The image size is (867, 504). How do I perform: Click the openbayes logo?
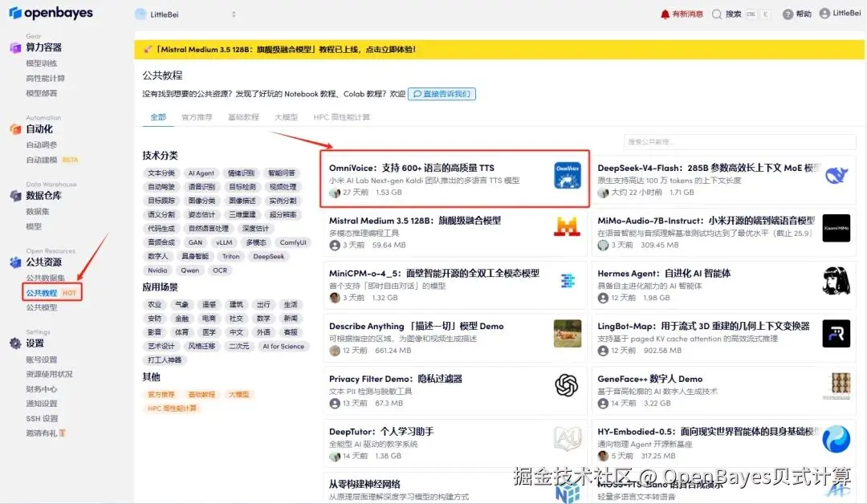click(51, 13)
